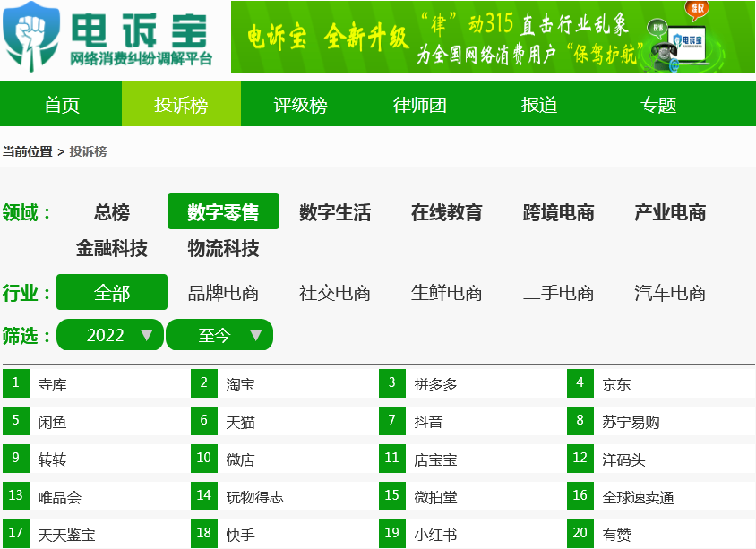Switch to 报道 navigation tab
This screenshot has width=756, height=549.
(539, 104)
